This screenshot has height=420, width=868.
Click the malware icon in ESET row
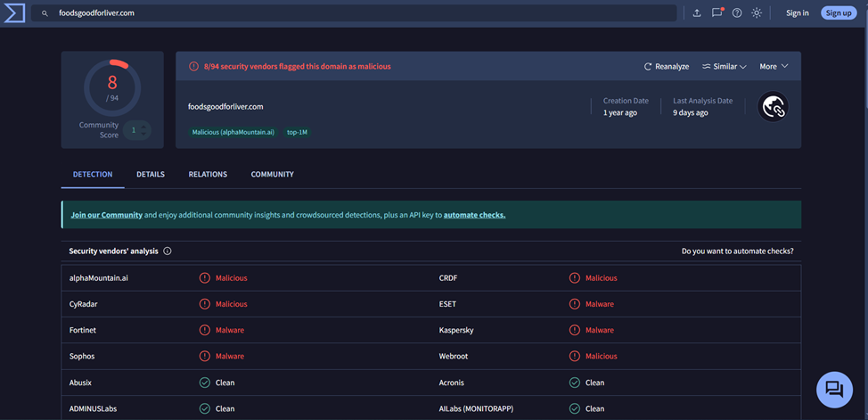pos(575,304)
